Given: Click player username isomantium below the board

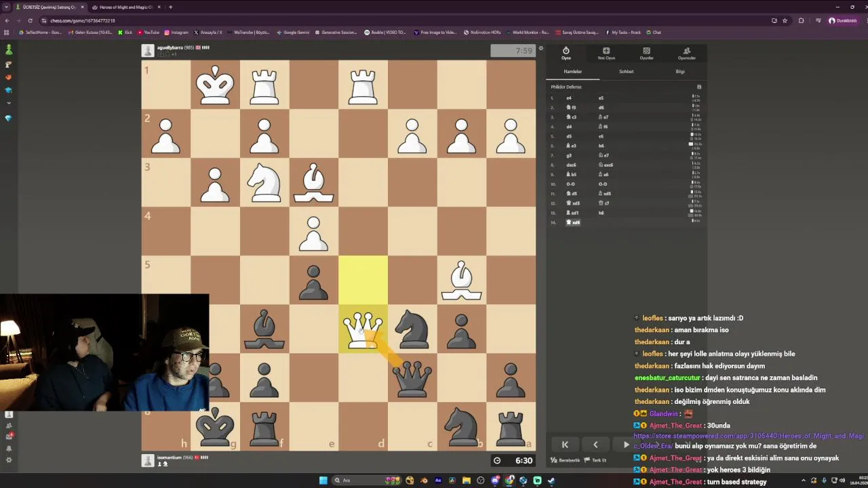Looking at the screenshot, I should tap(171, 457).
